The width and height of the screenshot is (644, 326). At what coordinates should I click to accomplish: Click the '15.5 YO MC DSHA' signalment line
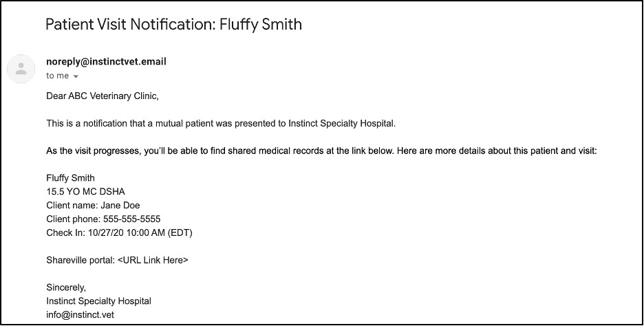coord(85,192)
